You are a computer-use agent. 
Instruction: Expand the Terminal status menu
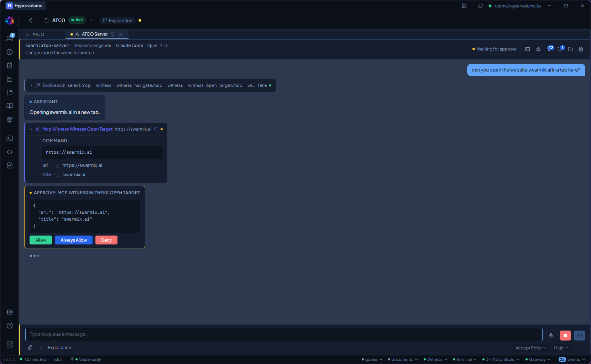click(x=465, y=359)
